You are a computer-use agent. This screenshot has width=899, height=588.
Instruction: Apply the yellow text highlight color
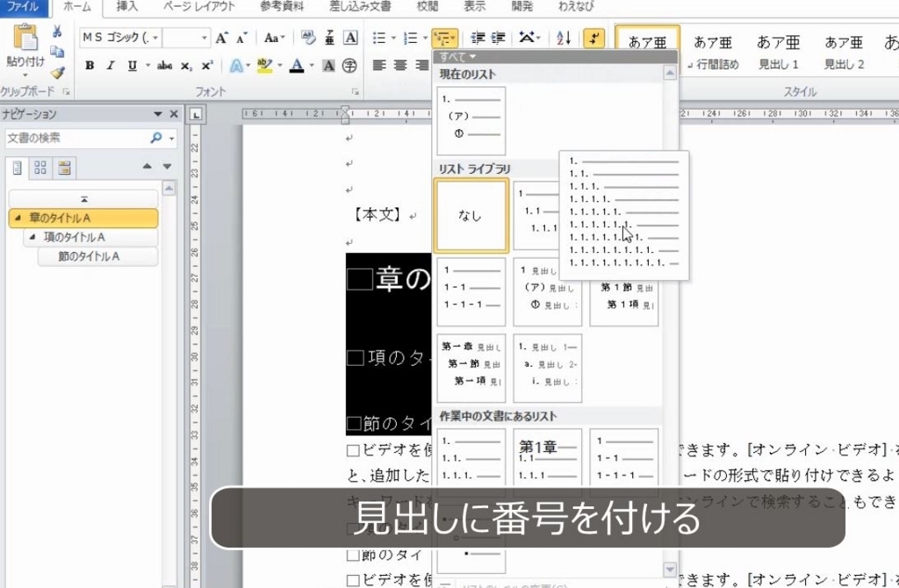[263, 66]
